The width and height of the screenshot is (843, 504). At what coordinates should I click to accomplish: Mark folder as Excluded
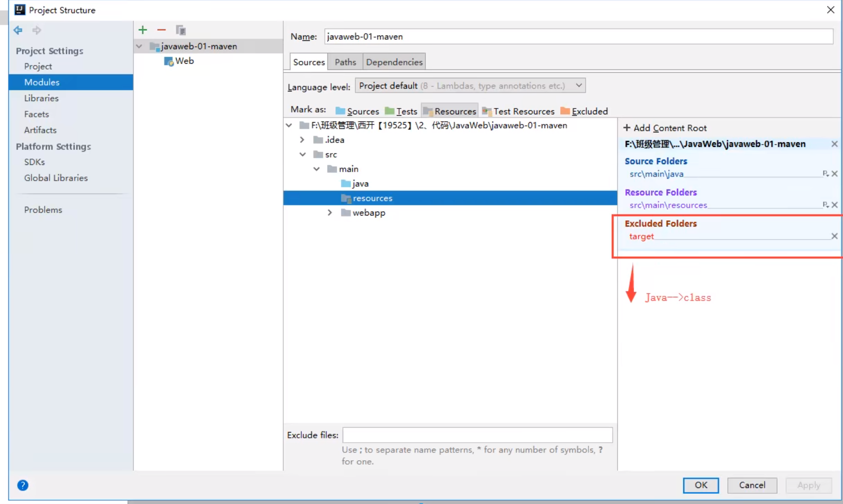tap(584, 111)
